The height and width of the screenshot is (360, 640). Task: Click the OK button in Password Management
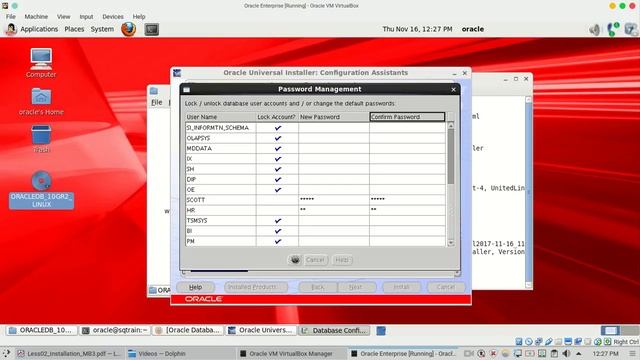pos(295,260)
